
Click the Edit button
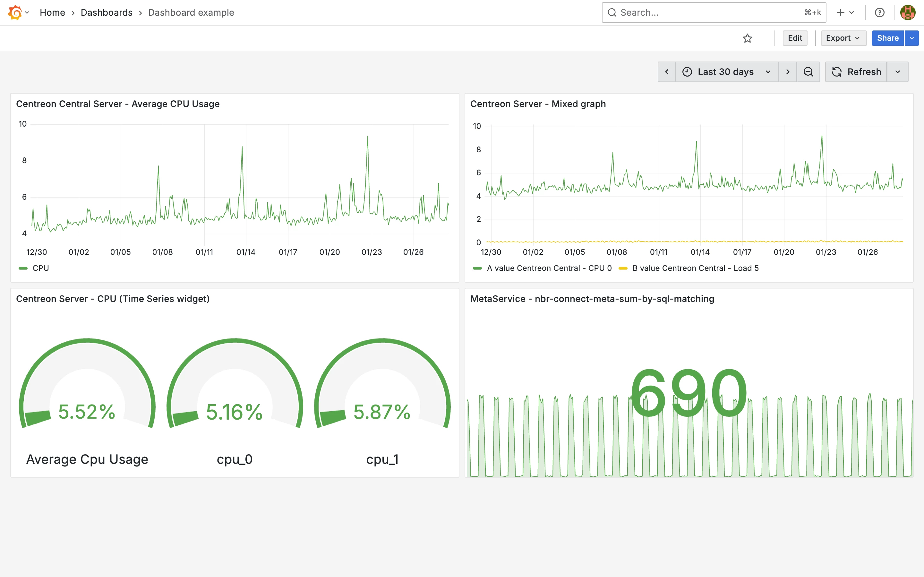click(x=795, y=38)
